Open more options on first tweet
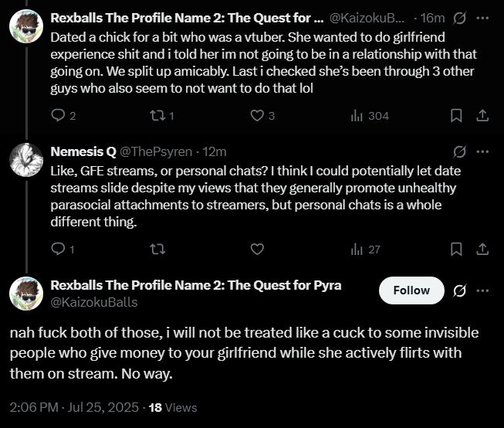This screenshot has height=428, width=504. [x=483, y=17]
